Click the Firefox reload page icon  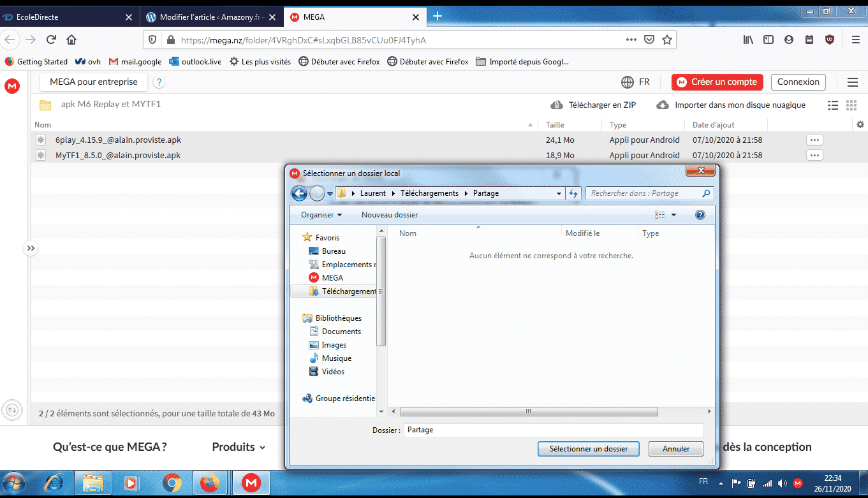coord(51,40)
